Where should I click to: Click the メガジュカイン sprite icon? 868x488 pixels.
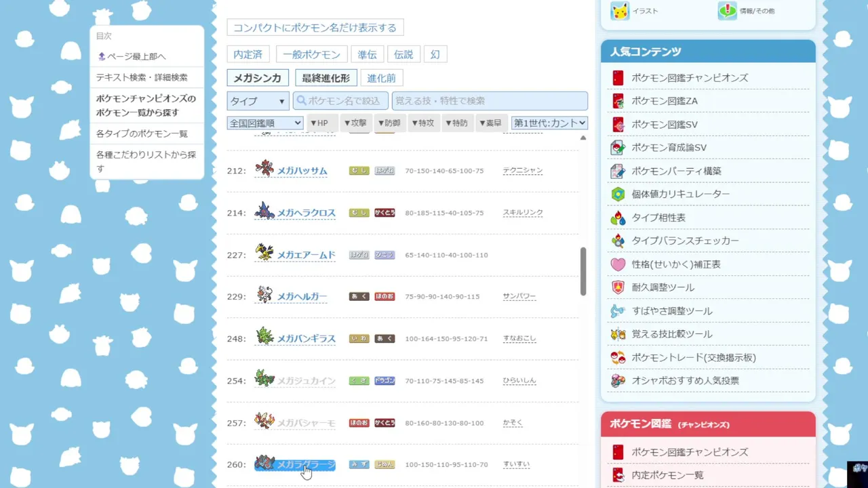click(264, 380)
